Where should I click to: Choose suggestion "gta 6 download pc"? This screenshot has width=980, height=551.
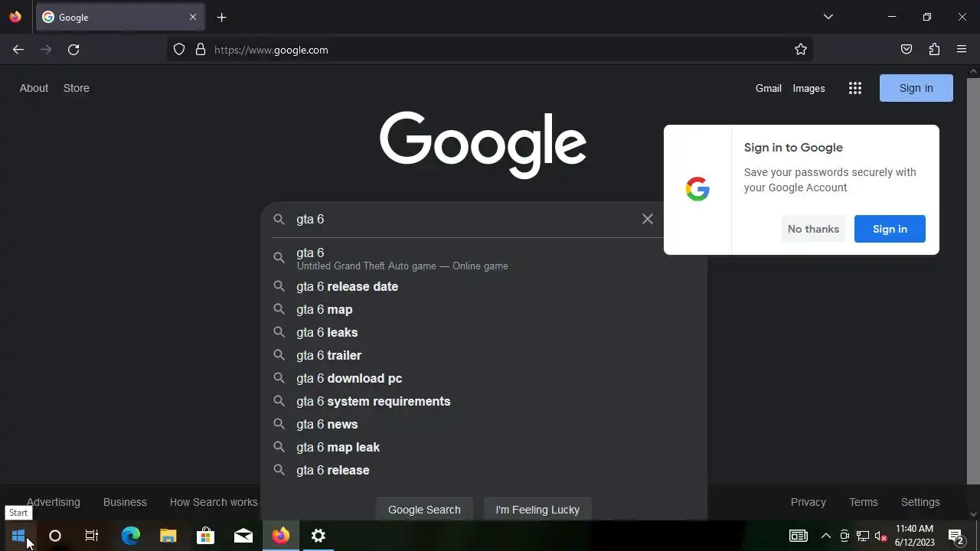pyautogui.click(x=484, y=378)
